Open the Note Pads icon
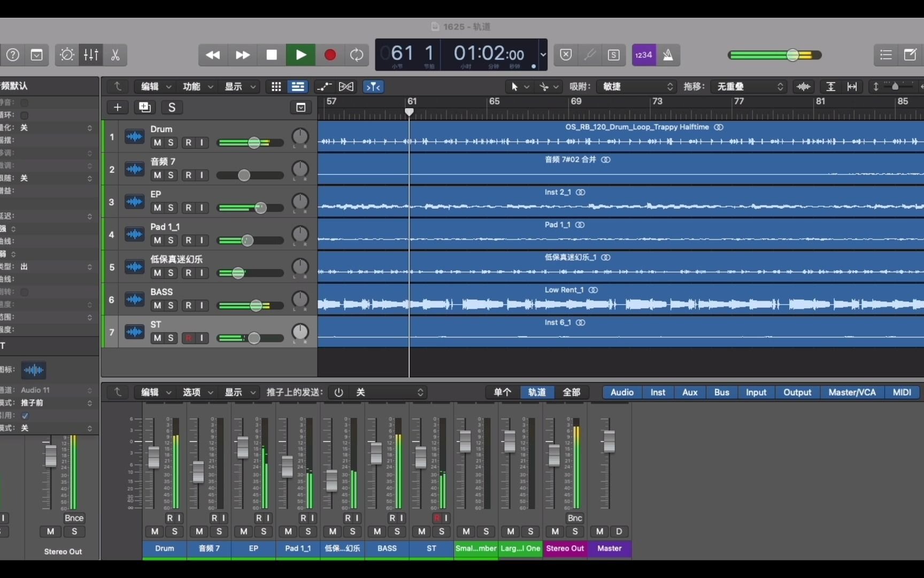924x578 pixels. (x=910, y=55)
